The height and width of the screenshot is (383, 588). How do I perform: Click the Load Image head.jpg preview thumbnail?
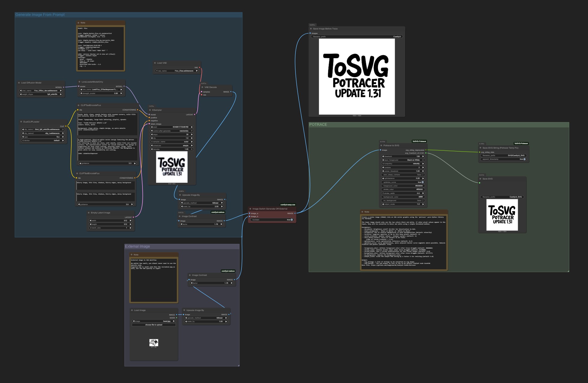154,342
